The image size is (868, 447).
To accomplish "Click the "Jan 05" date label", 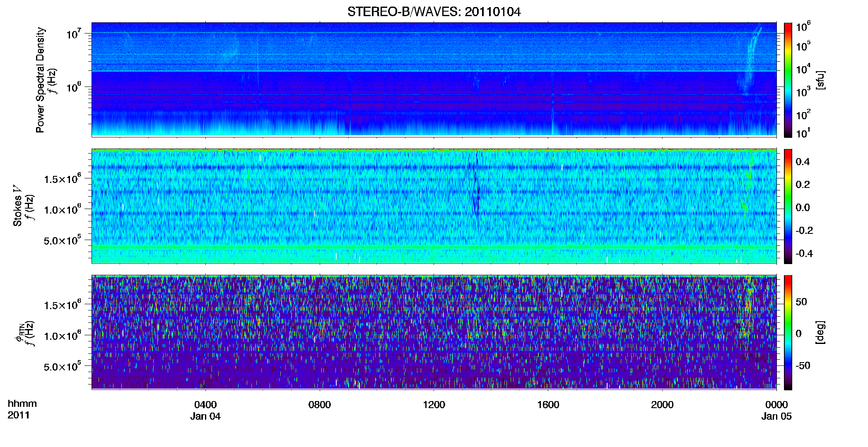I will [776, 416].
